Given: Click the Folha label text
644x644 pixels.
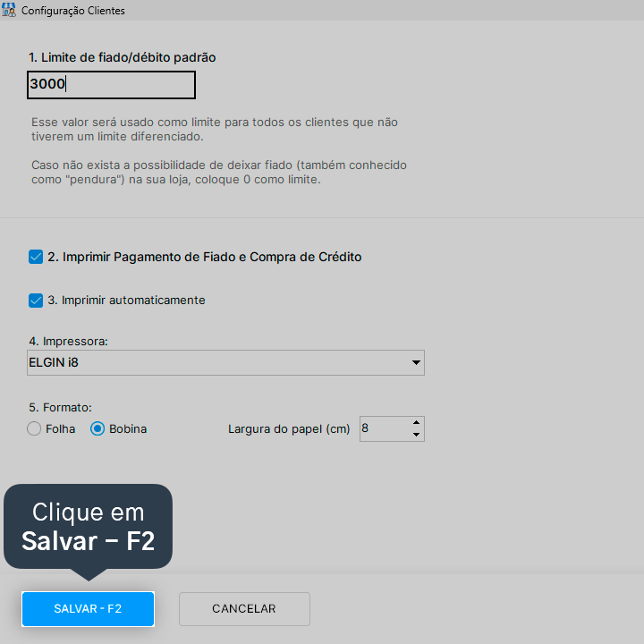Looking at the screenshot, I should [61, 428].
